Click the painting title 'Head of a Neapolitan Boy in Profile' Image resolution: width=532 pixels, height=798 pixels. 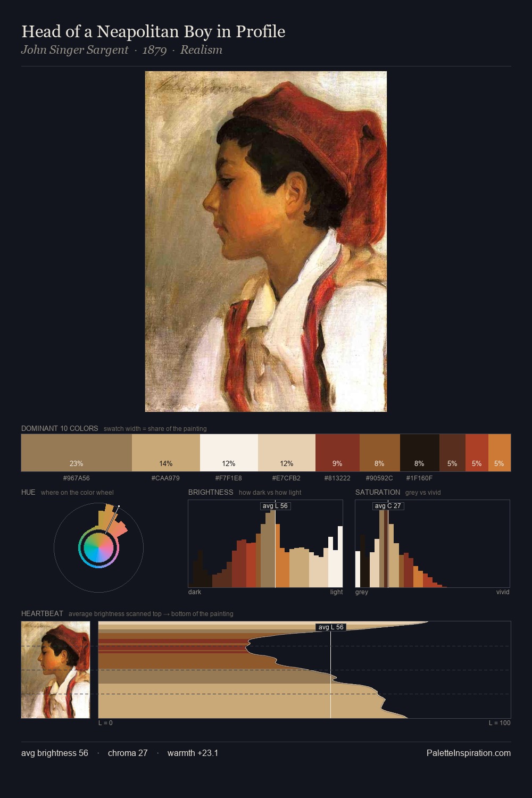click(x=153, y=31)
